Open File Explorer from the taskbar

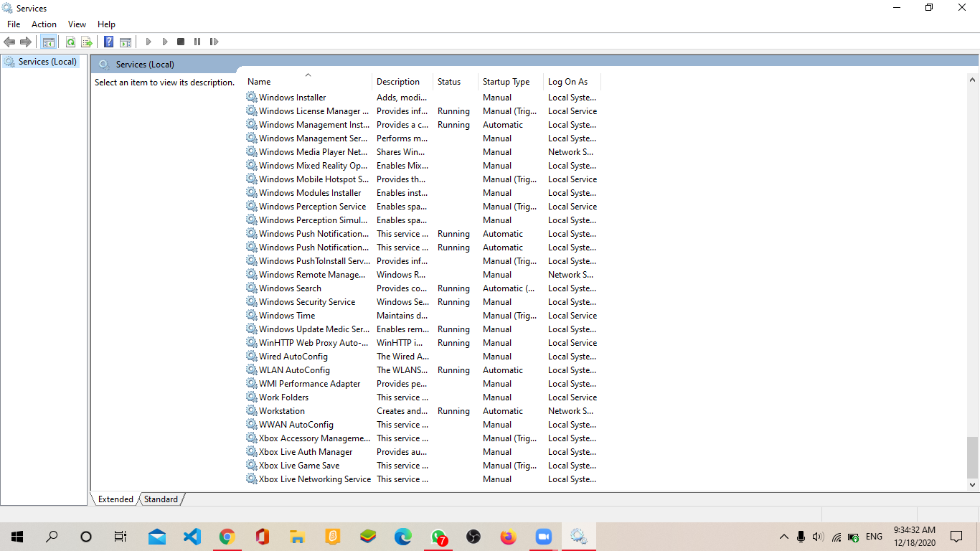click(x=297, y=537)
